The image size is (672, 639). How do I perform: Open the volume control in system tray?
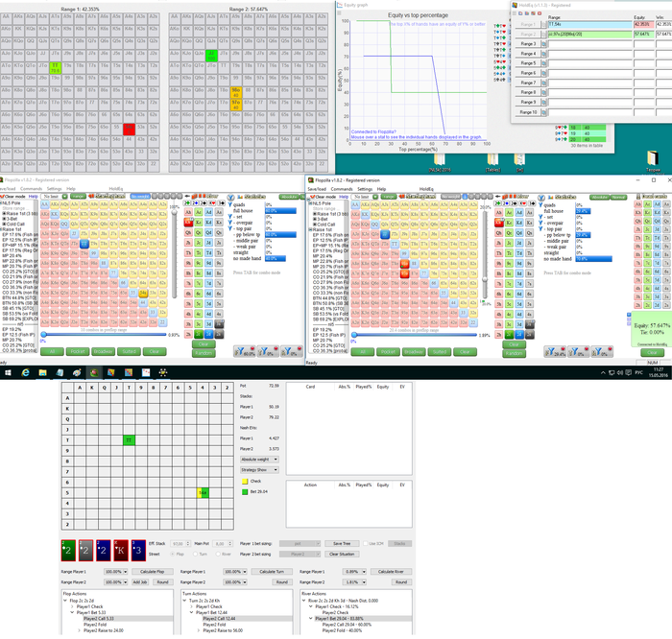pyautogui.click(x=620, y=372)
